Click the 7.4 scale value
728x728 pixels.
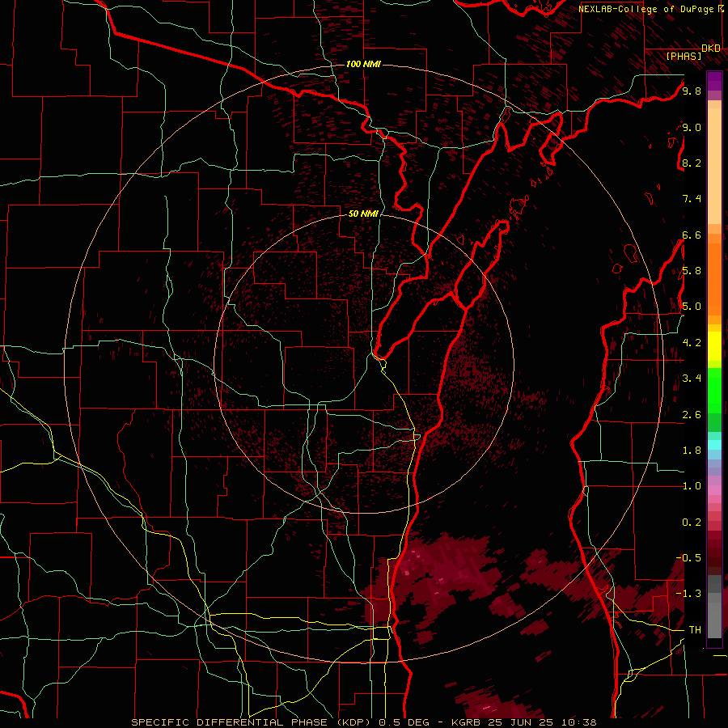[692, 199]
